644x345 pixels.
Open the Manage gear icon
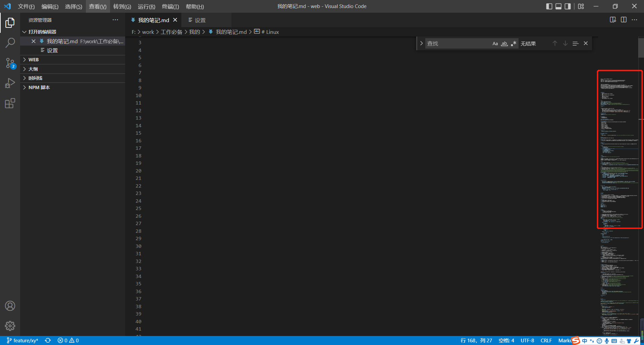coord(10,326)
